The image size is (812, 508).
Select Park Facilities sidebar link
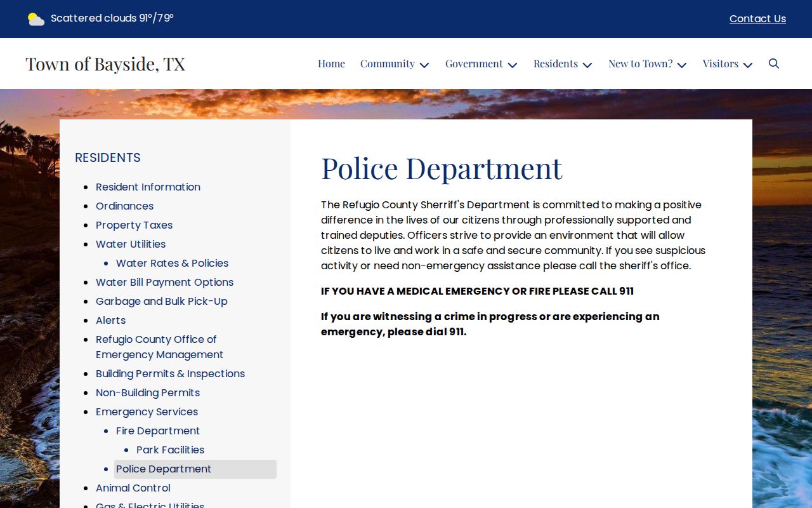(x=170, y=450)
